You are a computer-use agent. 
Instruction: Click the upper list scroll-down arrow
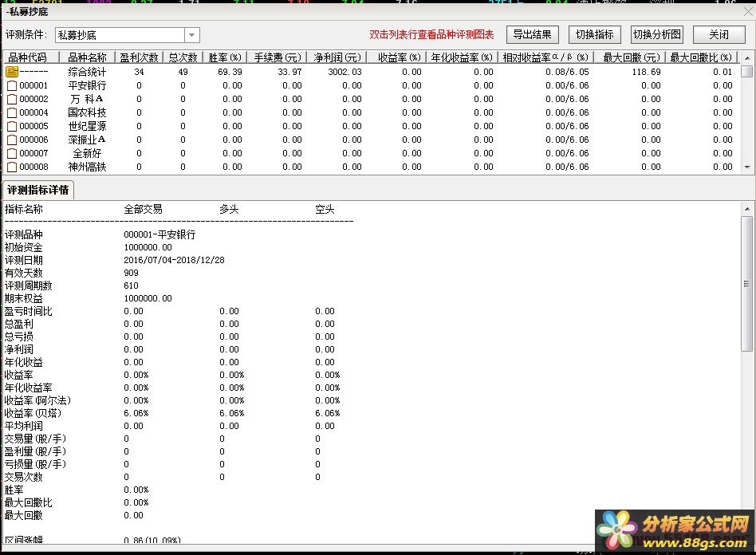[747, 167]
